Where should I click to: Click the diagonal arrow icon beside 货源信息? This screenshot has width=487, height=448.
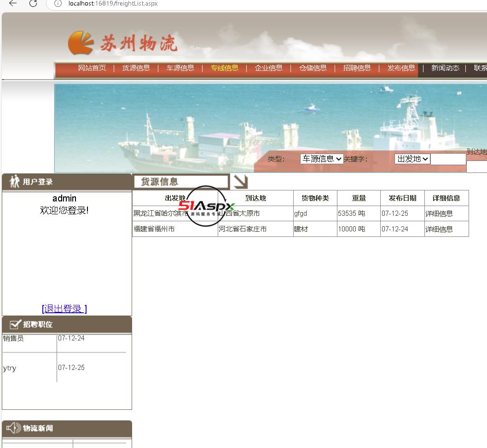click(240, 182)
